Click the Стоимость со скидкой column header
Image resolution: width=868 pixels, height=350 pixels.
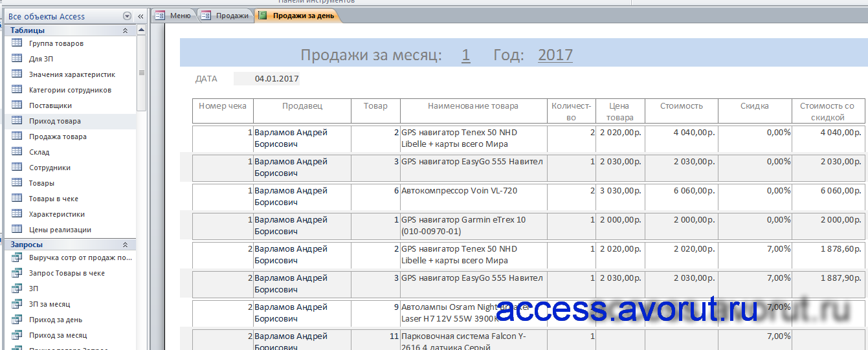point(828,111)
